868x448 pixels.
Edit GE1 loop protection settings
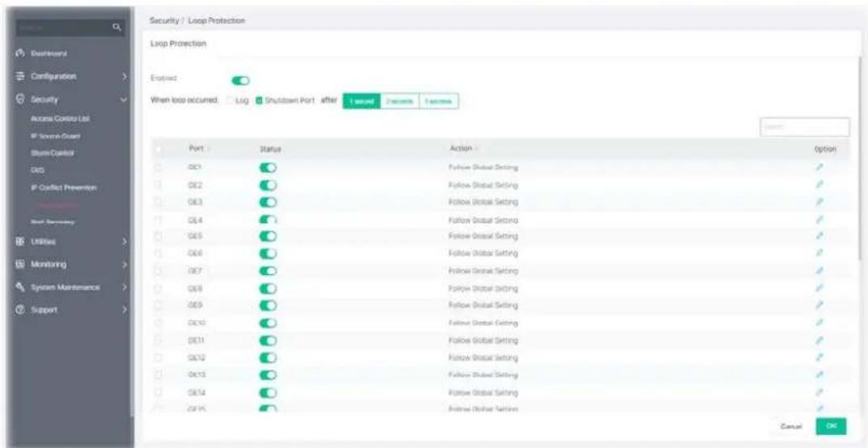pos(819,167)
